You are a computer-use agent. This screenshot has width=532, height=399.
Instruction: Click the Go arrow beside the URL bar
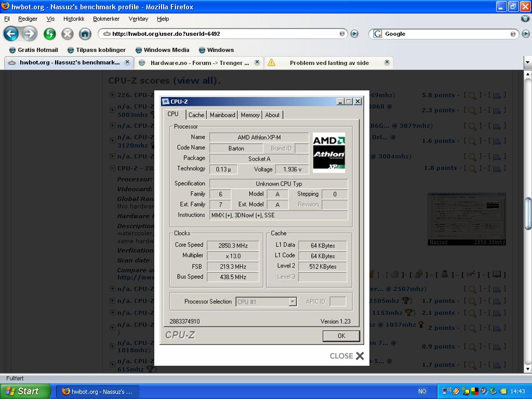[354, 34]
